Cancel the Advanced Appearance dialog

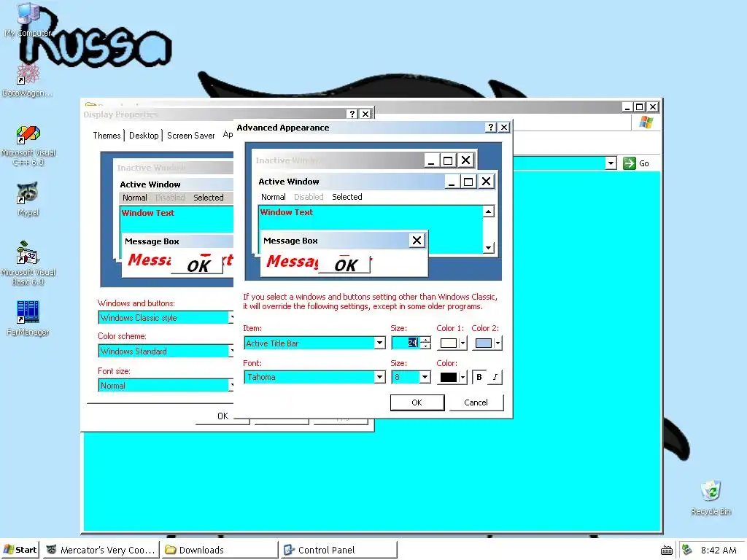tap(476, 402)
